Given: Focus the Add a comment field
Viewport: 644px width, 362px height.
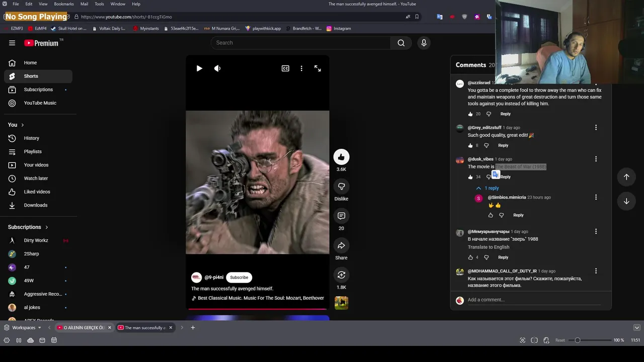Looking at the screenshot, I should pyautogui.click(x=534, y=300).
